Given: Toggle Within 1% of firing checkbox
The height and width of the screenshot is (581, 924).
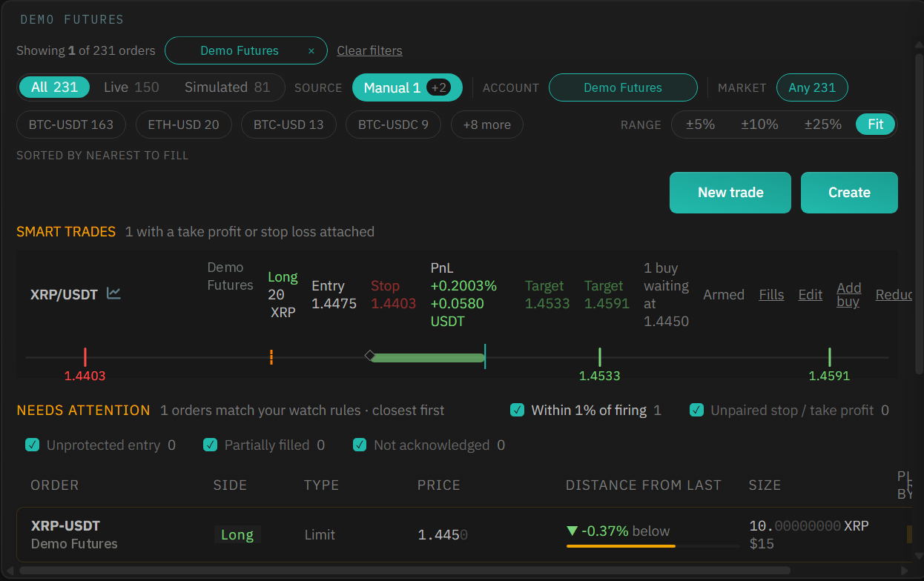Looking at the screenshot, I should (x=518, y=410).
